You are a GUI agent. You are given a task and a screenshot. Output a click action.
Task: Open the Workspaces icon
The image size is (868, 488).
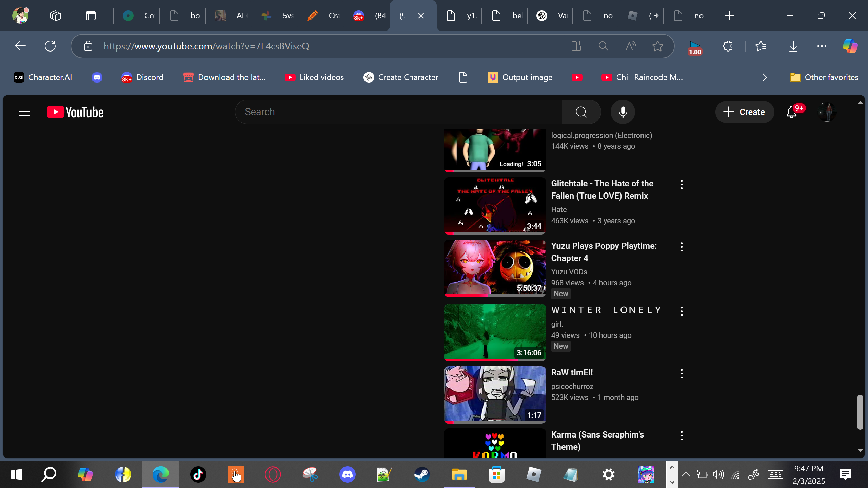[x=56, y=16]
